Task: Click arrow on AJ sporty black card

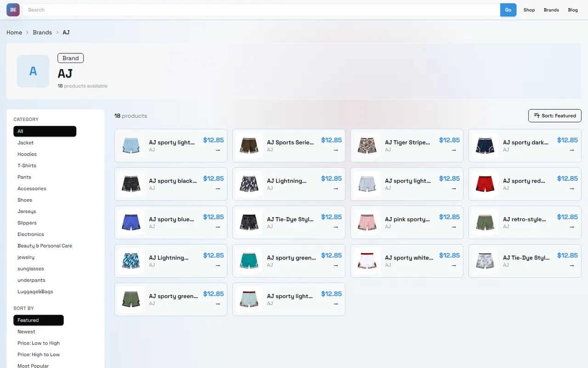Action: 218,189
